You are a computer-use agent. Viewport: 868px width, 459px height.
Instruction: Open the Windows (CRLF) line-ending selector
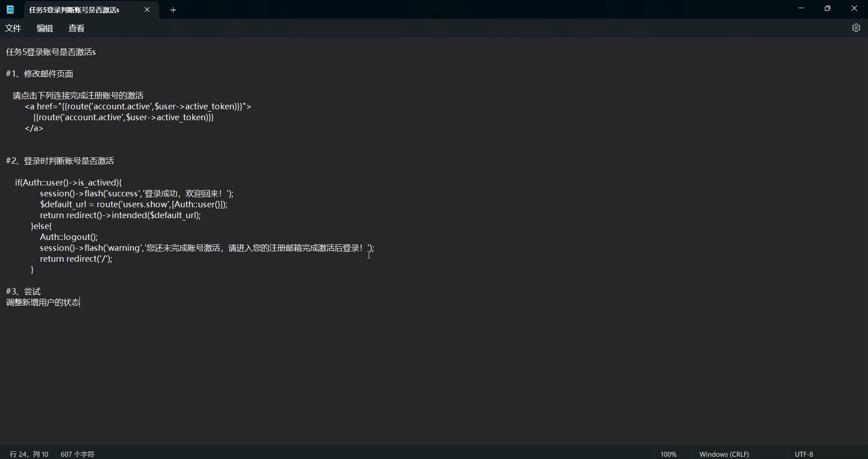click(724, 454)
